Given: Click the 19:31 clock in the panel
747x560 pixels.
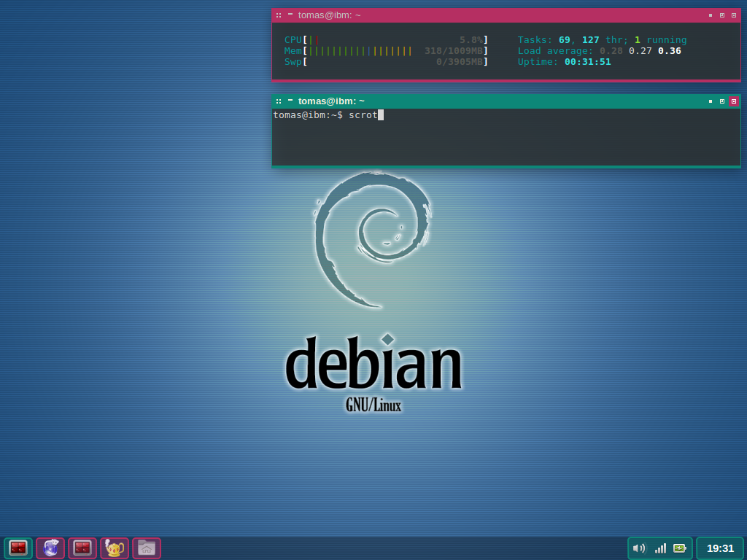Looking at the screenshot, I should click(720, 548).
